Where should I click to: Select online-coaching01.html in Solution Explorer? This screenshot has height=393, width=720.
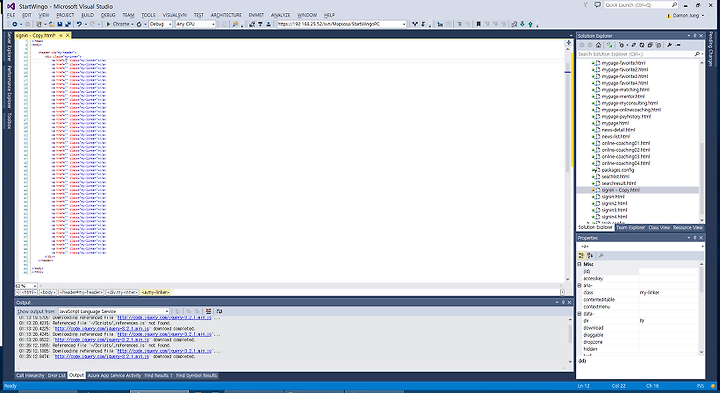pos(626,143)
